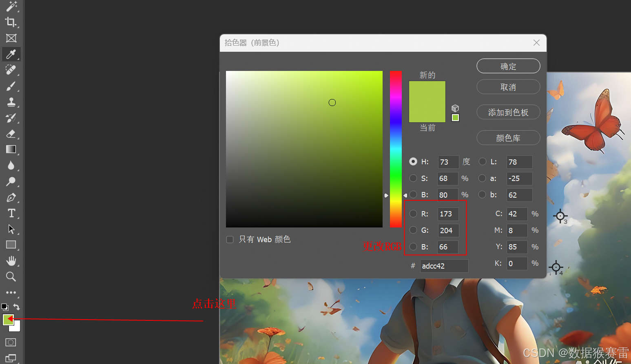Select the Gradient tool
Screen dimensions: 631x364
coord(11,149)
